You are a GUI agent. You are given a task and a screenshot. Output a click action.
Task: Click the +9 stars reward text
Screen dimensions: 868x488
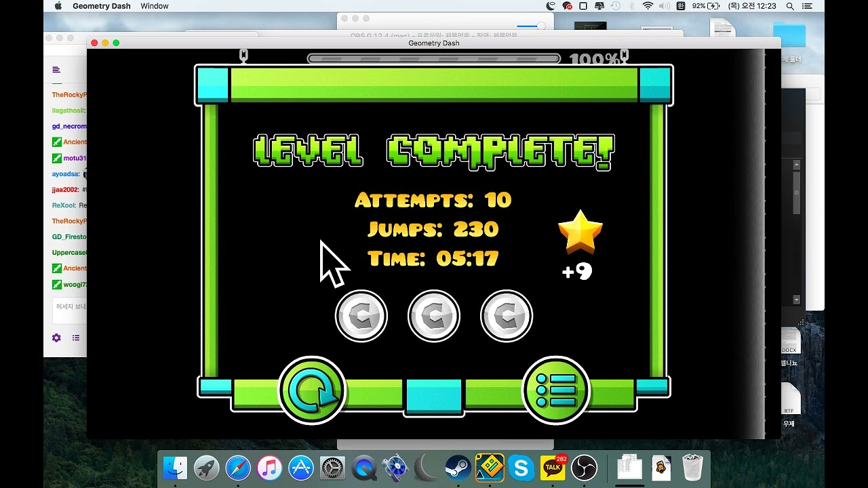click(577, 272)
